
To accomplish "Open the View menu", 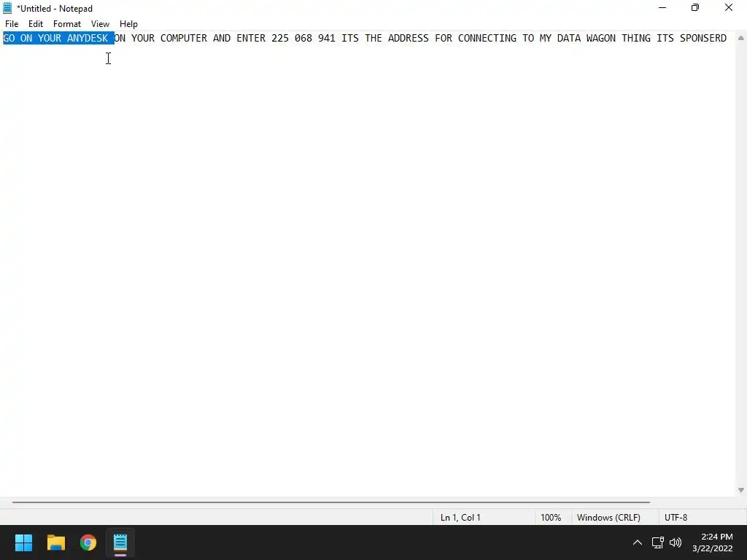I will (x=100, y=24).
